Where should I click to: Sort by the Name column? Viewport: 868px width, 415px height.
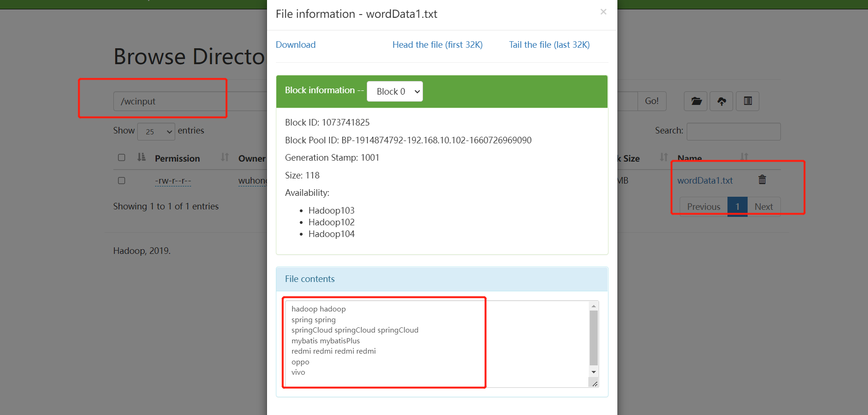coord(690,158)
